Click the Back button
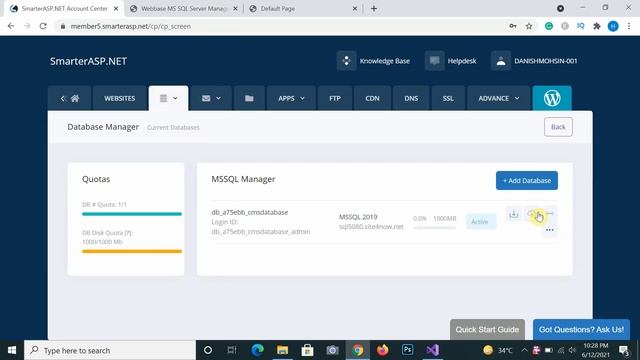Screen dimensions: 640x360 558,127
